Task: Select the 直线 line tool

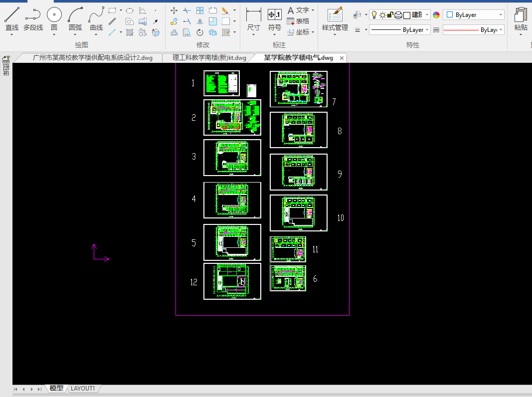Action: click(x=12, y=18)
